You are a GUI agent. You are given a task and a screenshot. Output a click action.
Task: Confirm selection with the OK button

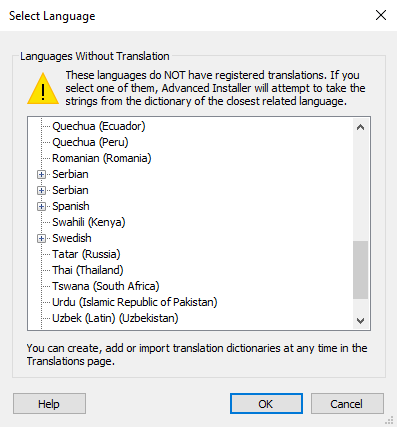(266, 404)
